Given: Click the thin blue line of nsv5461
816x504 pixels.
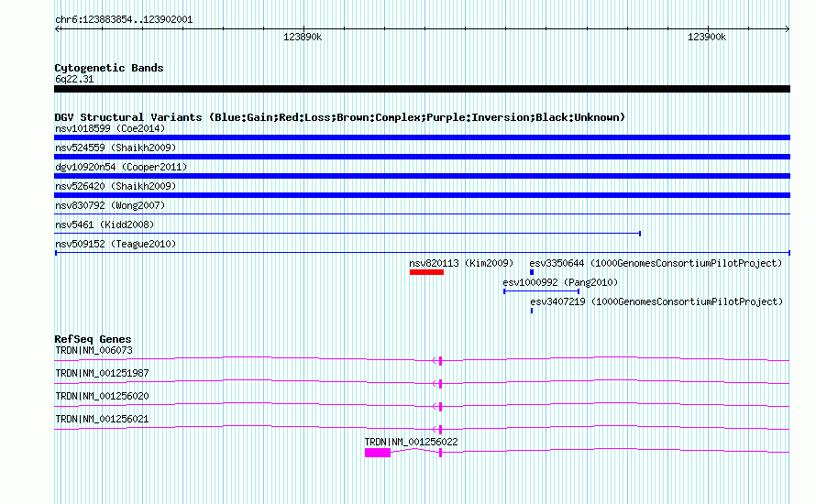Looking at the screenshot, I should (347, 234).
